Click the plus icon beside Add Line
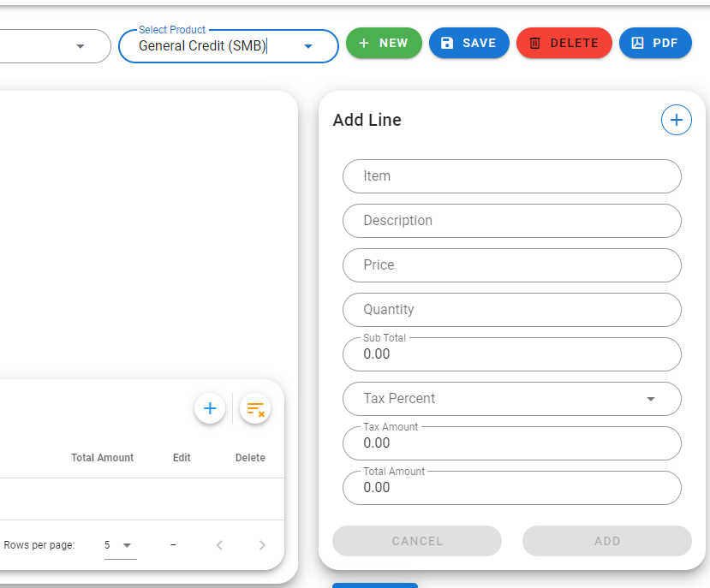Viewport: 710px width, 588px height. [x=676, y=120]
